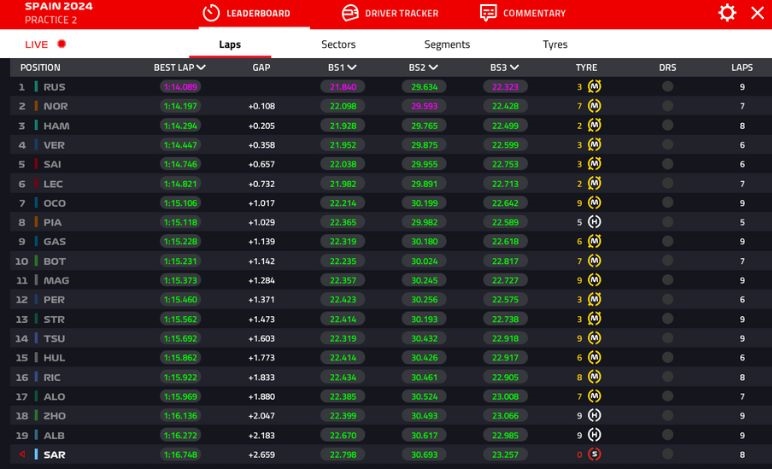Screen dimensions: 772x469
Task: Toggle the DRS indicator for NOR
Action: pos(667,106)
